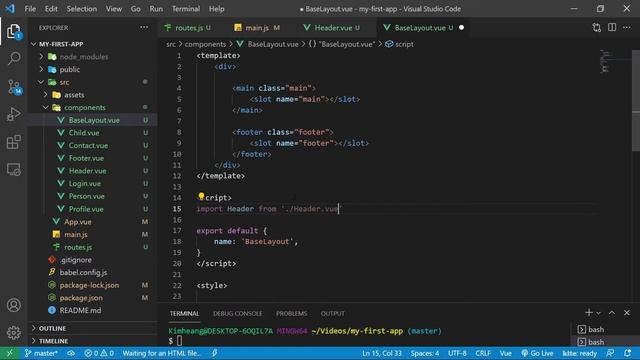
Task: Open the Manage settings gear
Action: (13, 332)
